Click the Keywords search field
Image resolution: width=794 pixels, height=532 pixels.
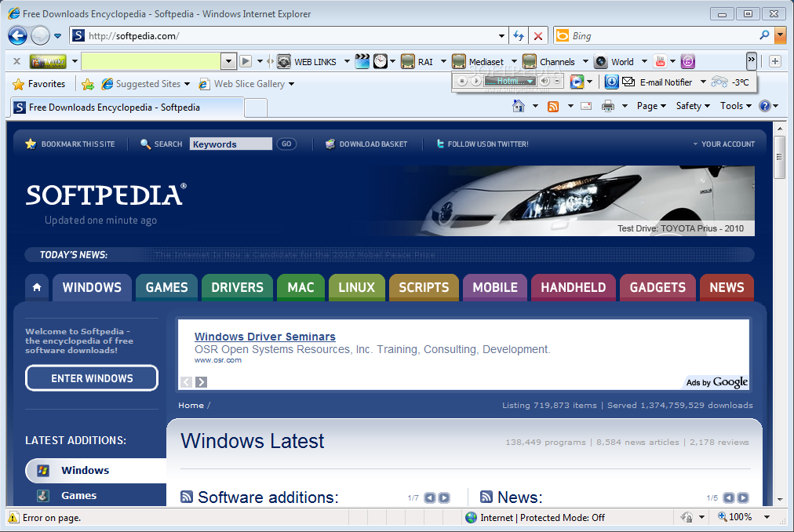(x=231, y=144)
